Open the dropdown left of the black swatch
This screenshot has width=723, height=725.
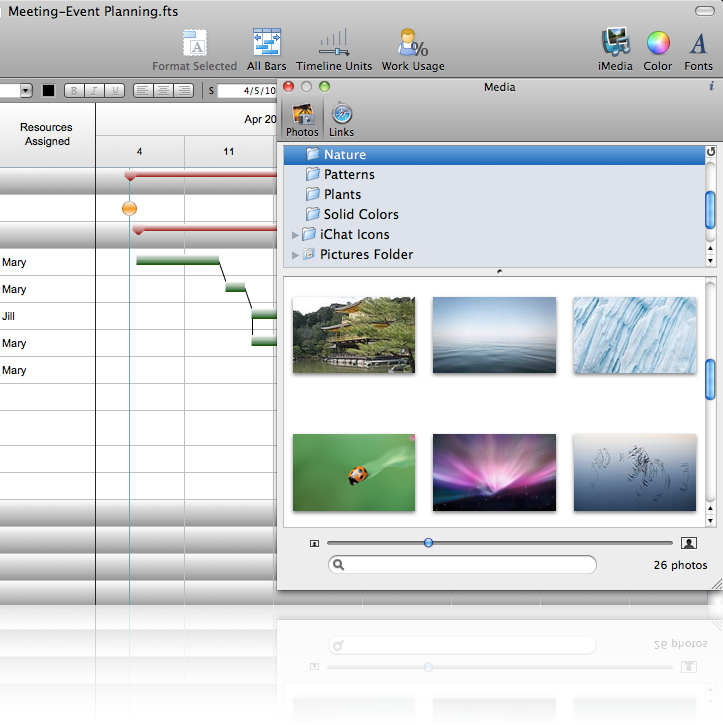coord(26,91)
